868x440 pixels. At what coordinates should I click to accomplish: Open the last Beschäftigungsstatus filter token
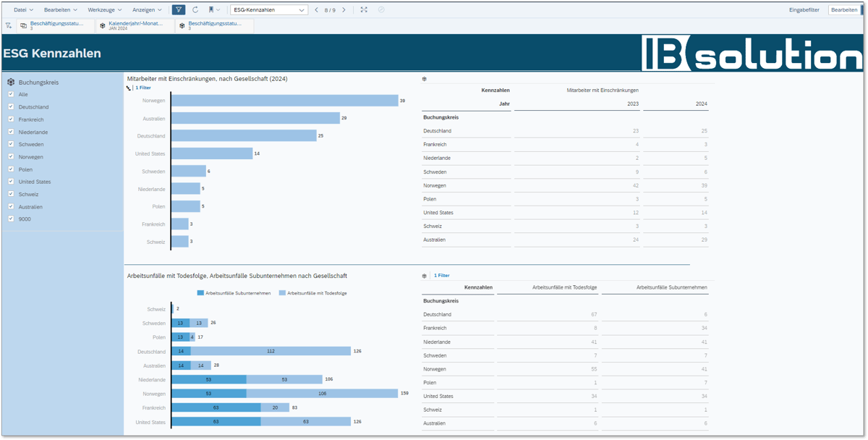[216, 25]
